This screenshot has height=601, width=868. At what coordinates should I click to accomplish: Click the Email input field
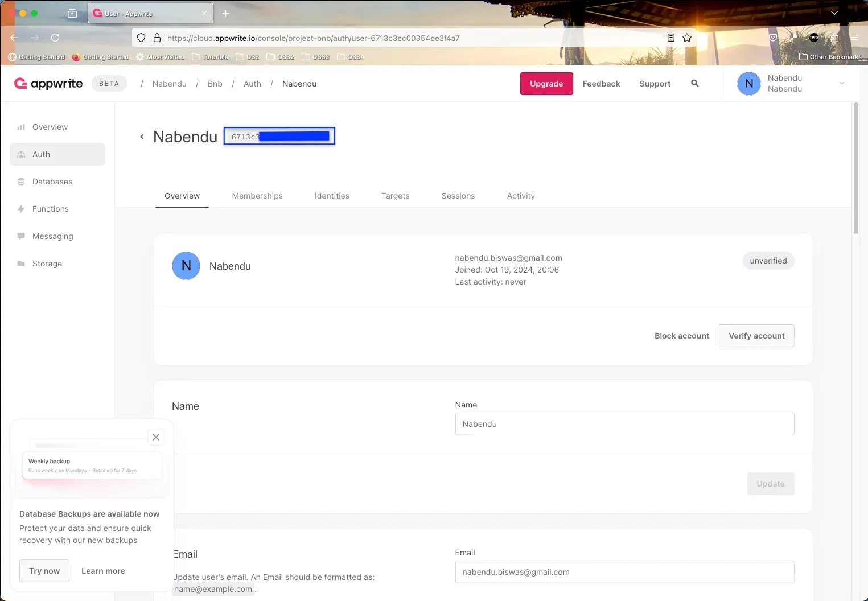tap(624, 572)
